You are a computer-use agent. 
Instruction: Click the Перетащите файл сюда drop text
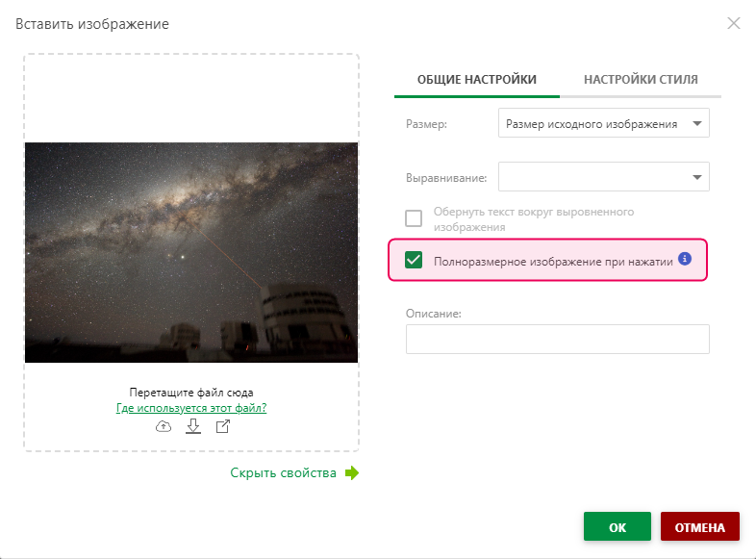tap(191, 393)
